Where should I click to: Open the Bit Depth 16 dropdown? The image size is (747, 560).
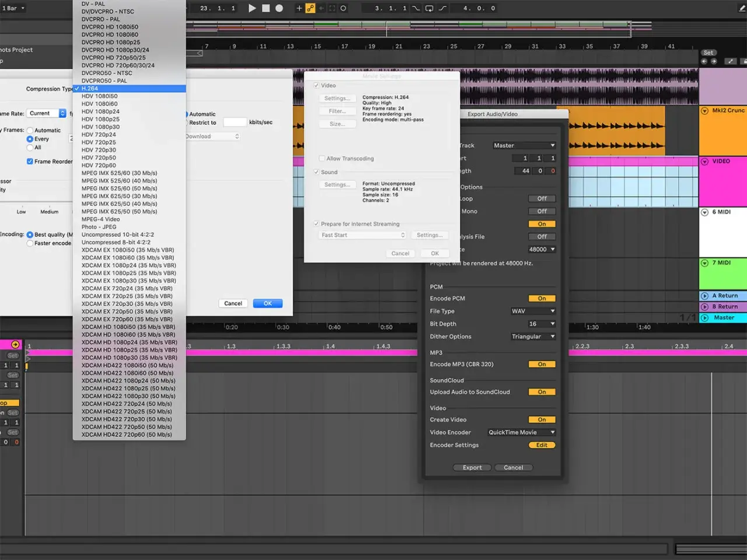coord(542,324)
